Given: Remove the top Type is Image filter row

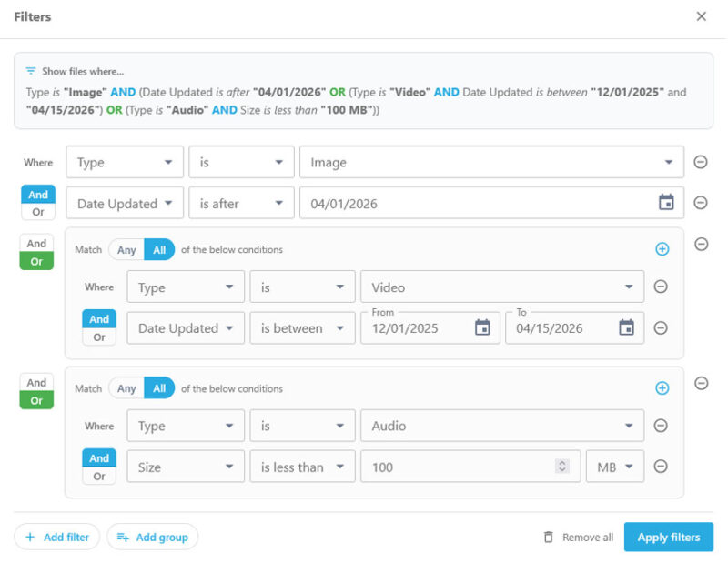Looking at the screenshot, I should point(700,162).
